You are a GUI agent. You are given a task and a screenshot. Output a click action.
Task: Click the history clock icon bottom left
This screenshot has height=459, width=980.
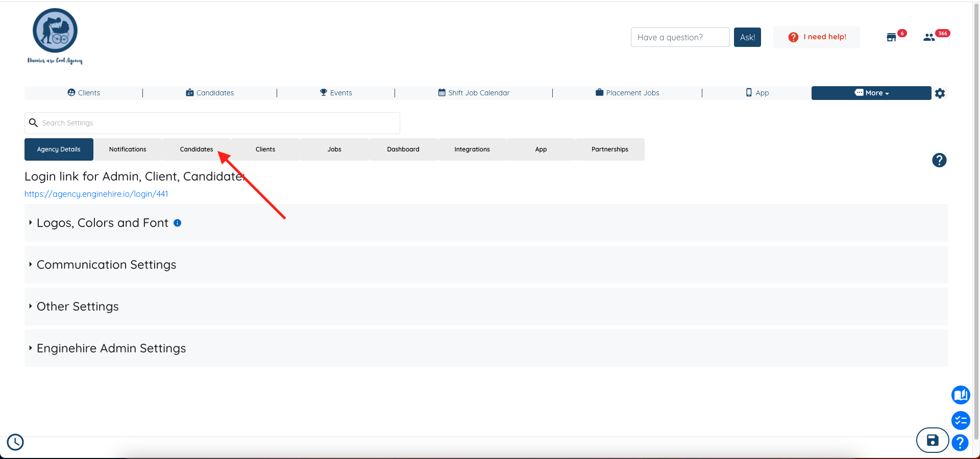click(x=15, y=442)
